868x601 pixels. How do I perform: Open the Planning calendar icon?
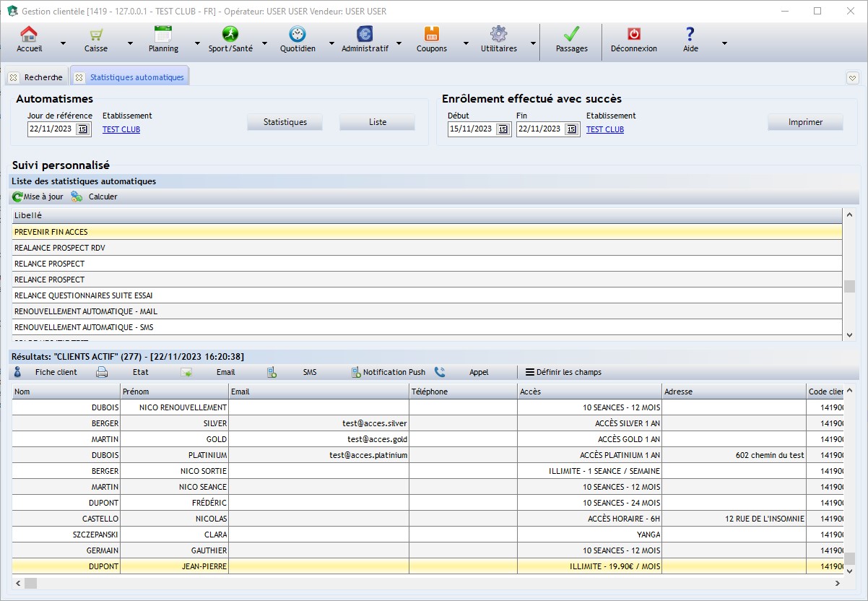tap(163, 35)
